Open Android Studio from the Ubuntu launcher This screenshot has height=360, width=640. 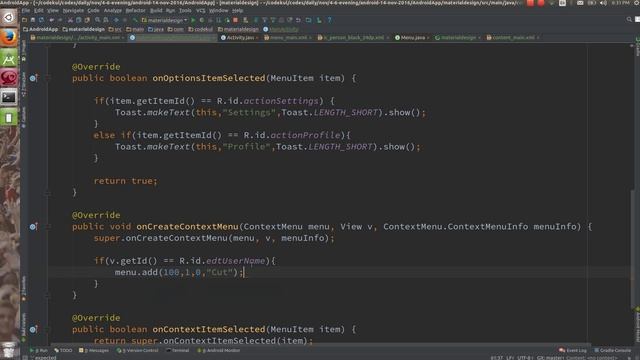point(9,58)
